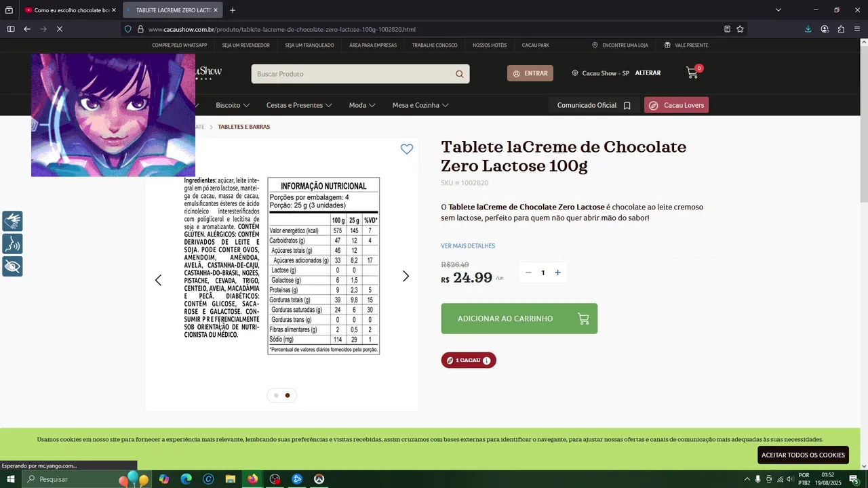Image resolution: width=868 pixels, height=488 pixels.
Task: Increase quantity with plus button
Action: tap(557, 272)
